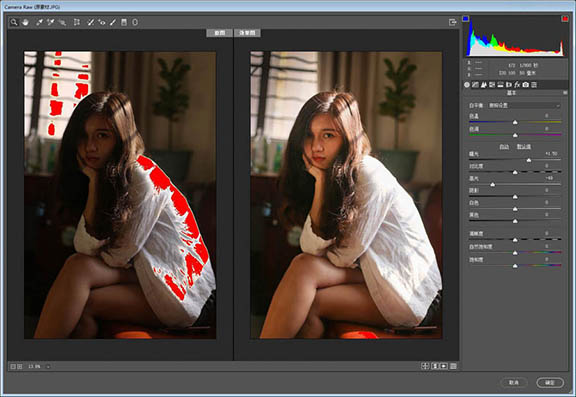Toggle shadow clipping warning in histogram
Viewport: 576px width, 397px height.
466,18
